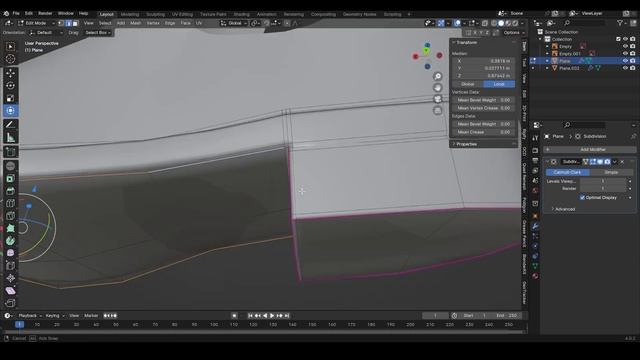
Task: Switch Transform panel to Global
Action: (x=468, y=84)
